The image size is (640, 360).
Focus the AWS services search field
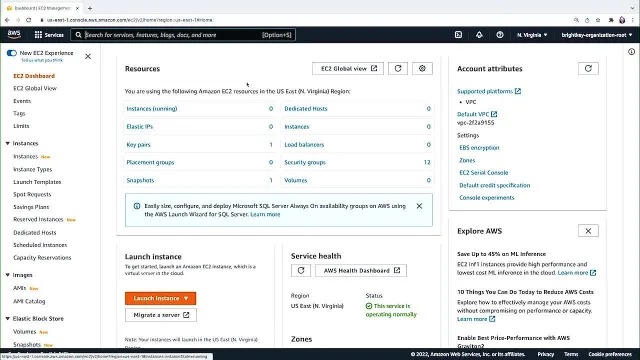pos(183,35)
